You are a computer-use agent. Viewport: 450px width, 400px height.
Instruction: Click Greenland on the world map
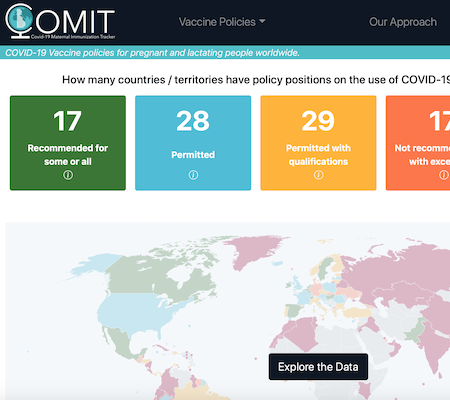click(255, 250)
